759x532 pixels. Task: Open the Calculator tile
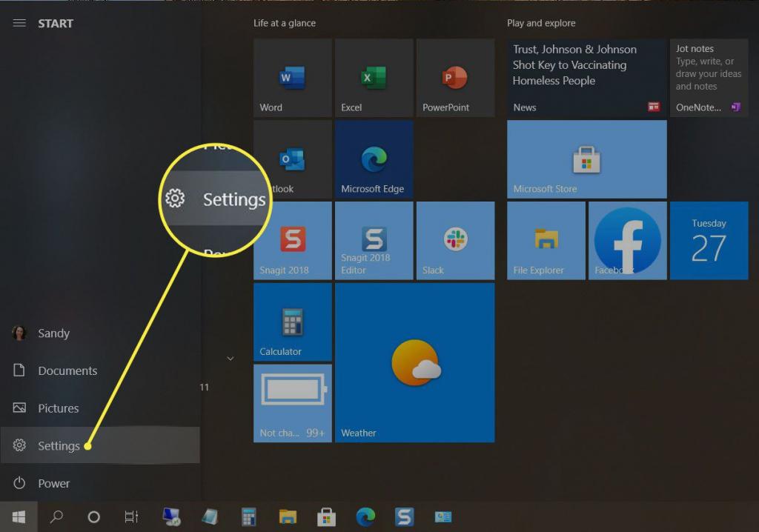point(292,322)
